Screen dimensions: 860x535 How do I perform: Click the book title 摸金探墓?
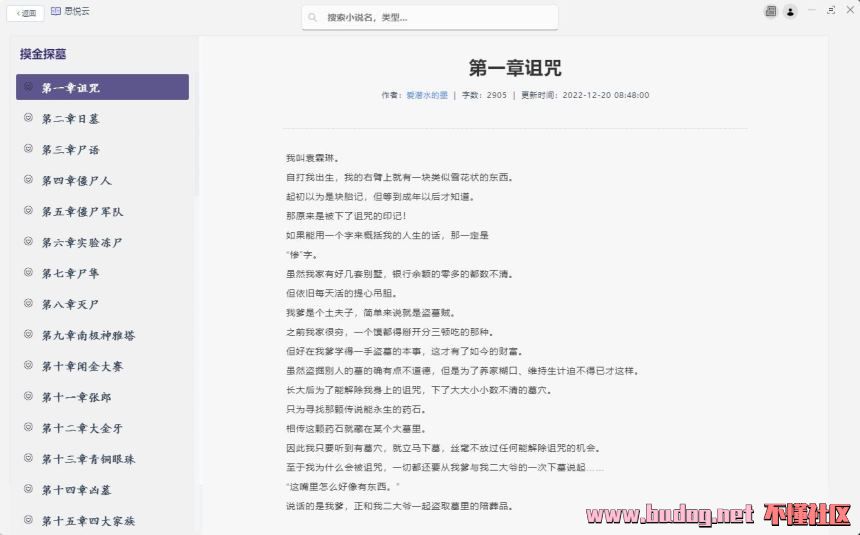[x=43, y=54]
